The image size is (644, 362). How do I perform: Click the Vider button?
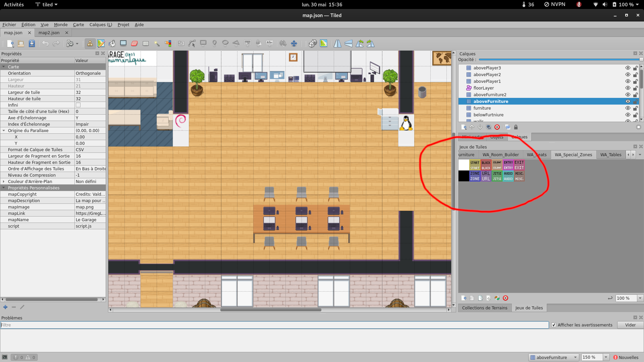point(630,325)
